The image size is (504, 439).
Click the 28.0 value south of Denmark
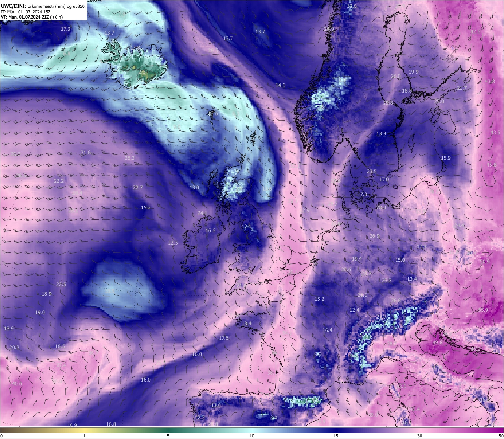(x=381, y=207)
